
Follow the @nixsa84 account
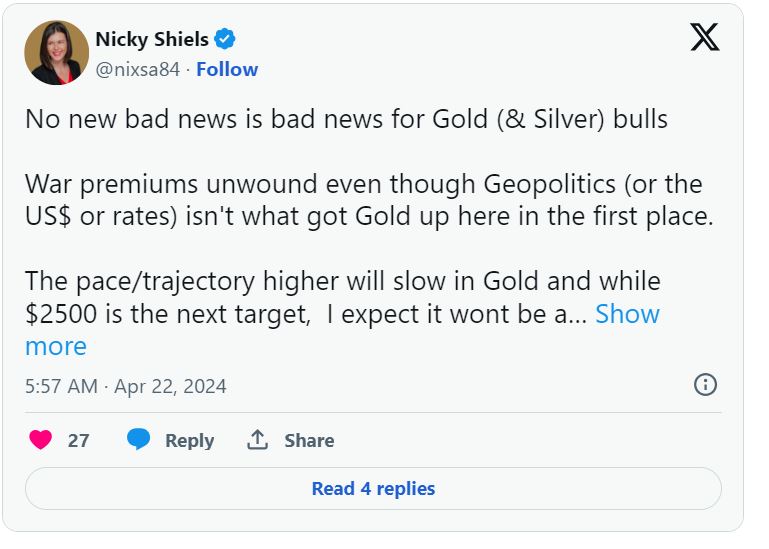[227, 69]
